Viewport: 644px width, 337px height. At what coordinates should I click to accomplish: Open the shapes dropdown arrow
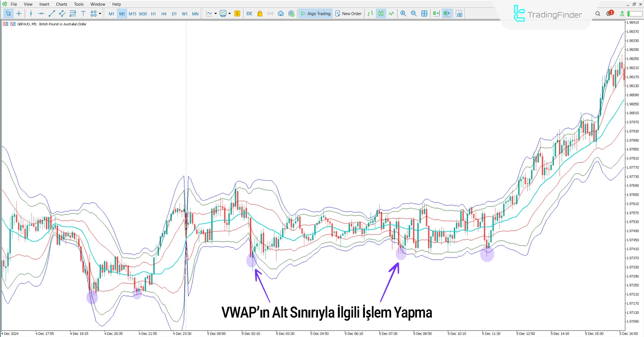pyautogui.click(x=99, y=13)
